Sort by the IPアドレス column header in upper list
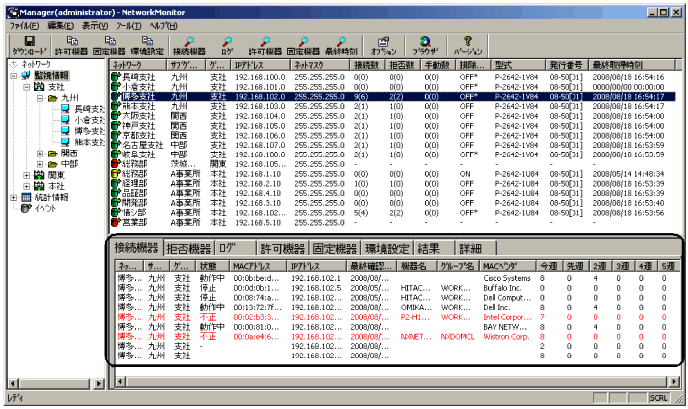 click(248, 63)
